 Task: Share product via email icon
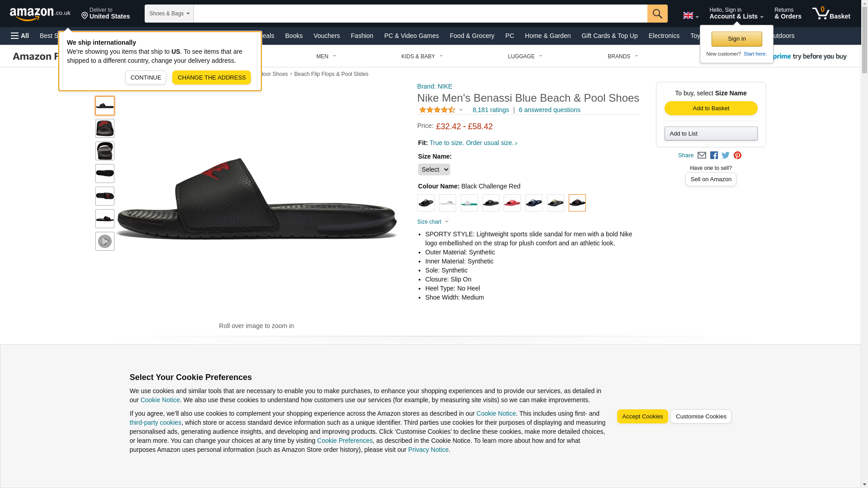pos(702,155)
